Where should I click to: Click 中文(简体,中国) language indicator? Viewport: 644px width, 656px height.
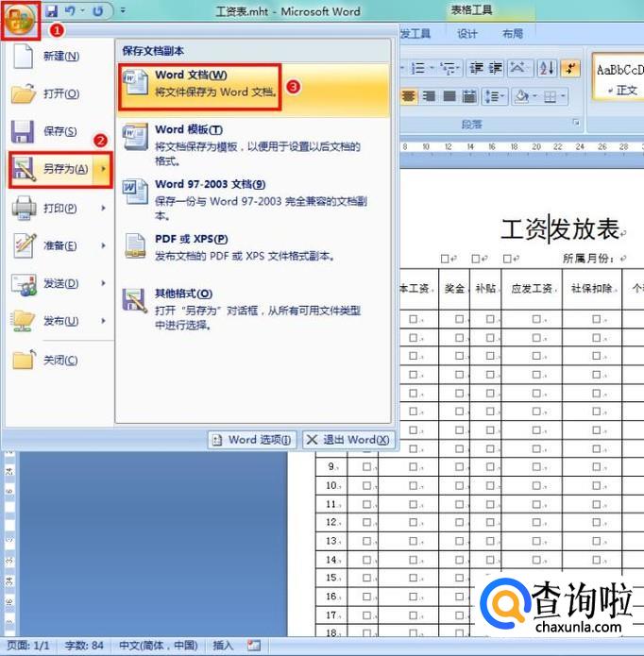click(x=159, y=645)
